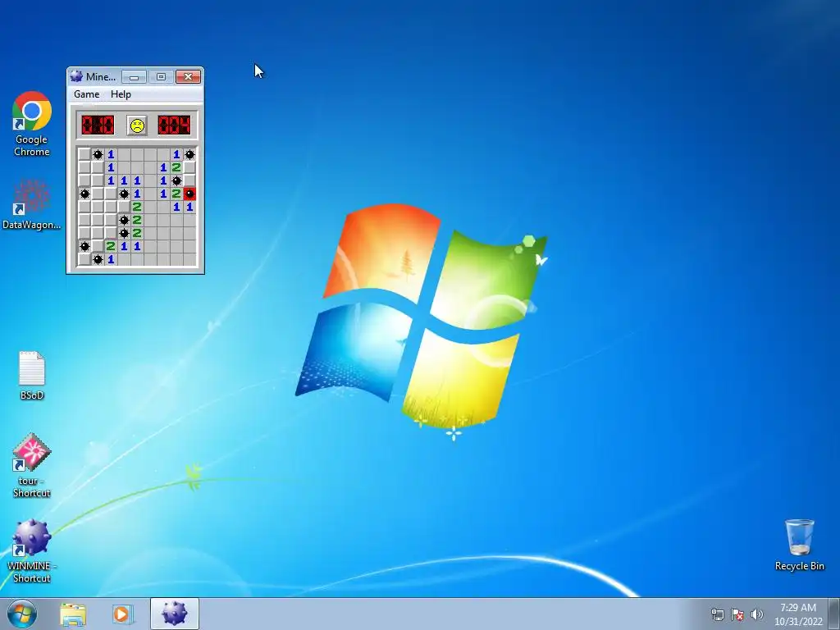Image resolution: width=840 pixels, height=630 pixels.
Task: Click the green 2 in the fifth row
Action: click(x=137, y=207)
